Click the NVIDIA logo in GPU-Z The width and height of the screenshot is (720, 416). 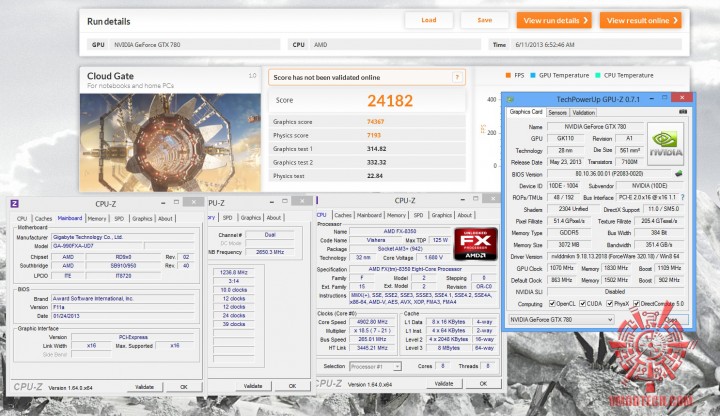[665, 144]
